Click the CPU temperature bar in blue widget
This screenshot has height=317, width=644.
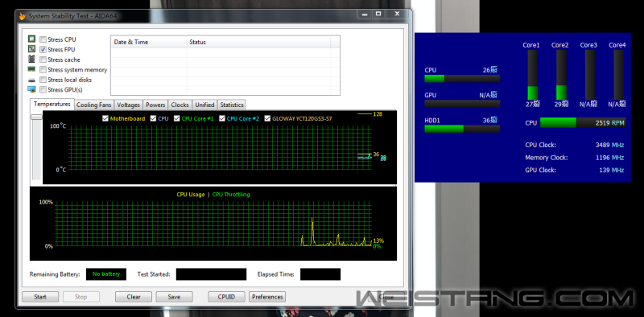(x=462, y=78)
